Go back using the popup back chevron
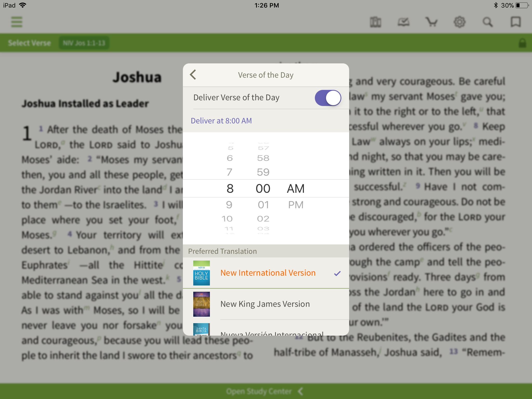The width and height of the screenshot is (532, 399). pyautogui.click(x=193, y=75)
